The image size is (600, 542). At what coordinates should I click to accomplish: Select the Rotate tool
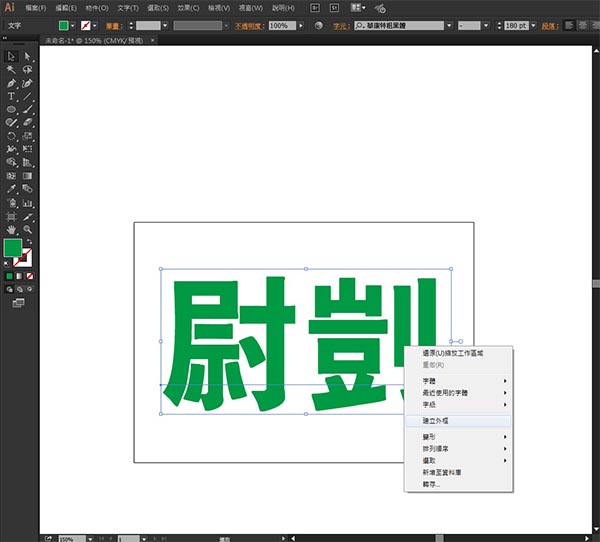(11, 135)
